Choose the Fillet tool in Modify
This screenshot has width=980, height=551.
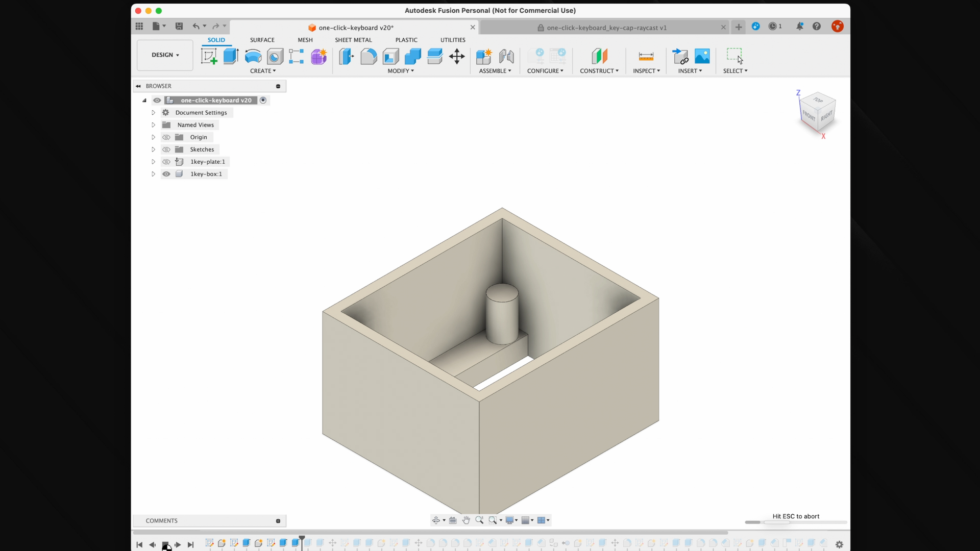(369, 56)
